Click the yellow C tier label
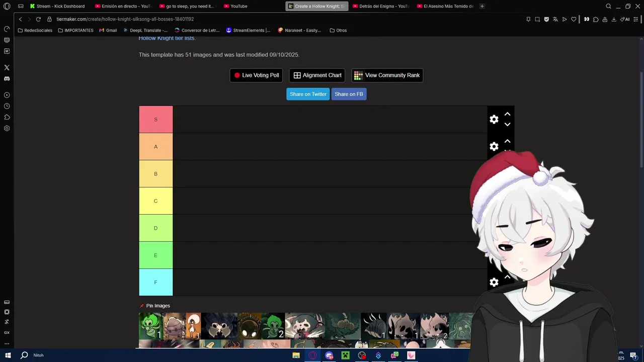The image size is (644, 362). click(155, 201)
